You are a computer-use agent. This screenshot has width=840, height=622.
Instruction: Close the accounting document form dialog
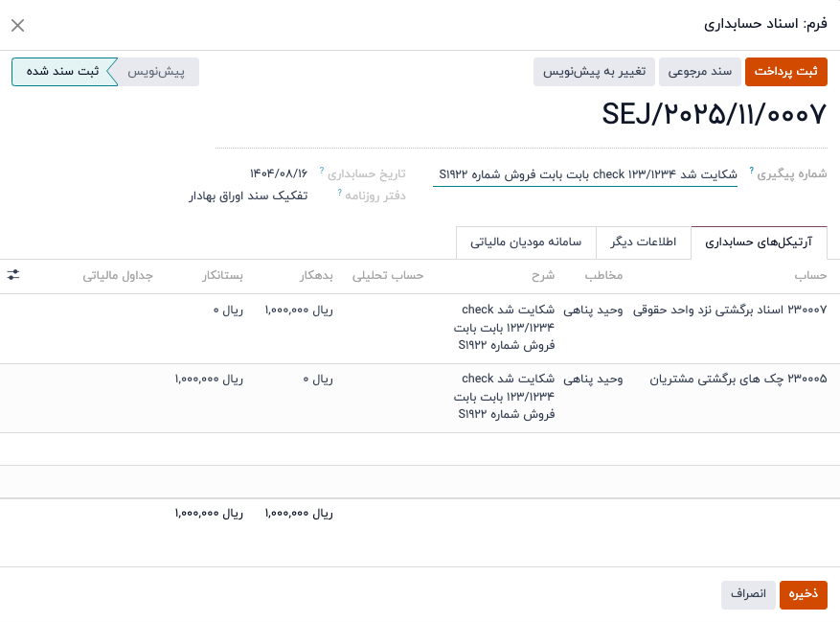click(17, 26)
